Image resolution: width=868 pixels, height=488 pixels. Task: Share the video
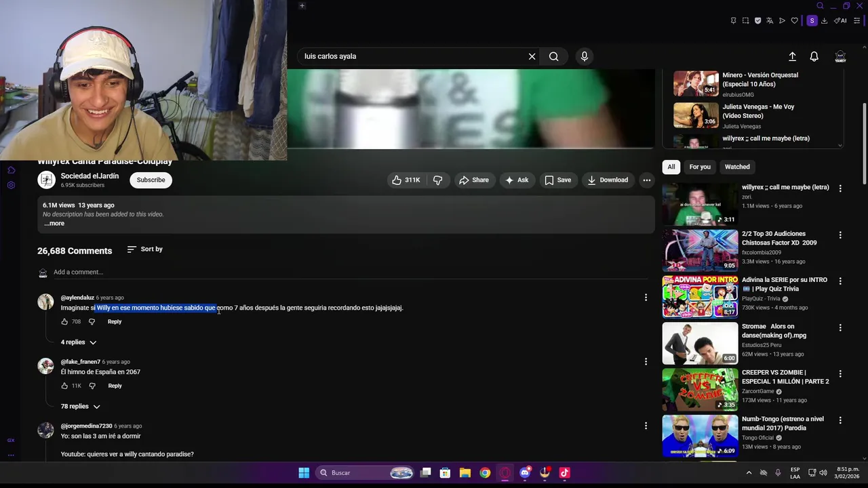(473, 180)
